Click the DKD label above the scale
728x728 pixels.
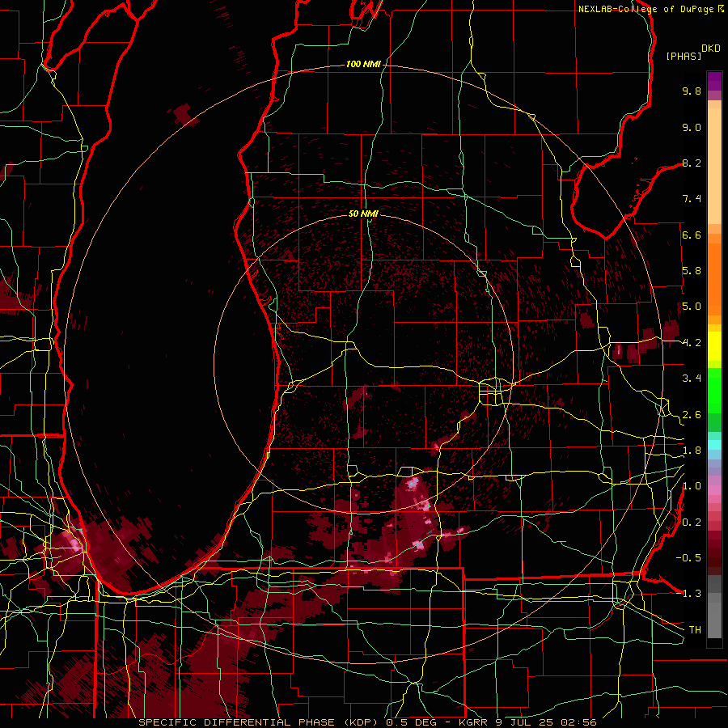pos(711,49)
